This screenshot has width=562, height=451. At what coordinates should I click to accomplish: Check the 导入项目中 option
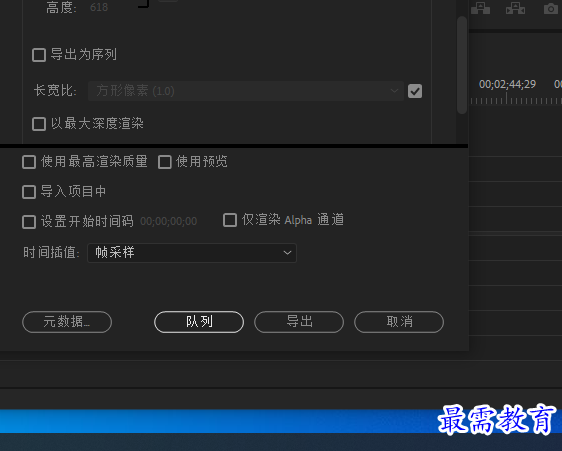[x=29, y=192]
